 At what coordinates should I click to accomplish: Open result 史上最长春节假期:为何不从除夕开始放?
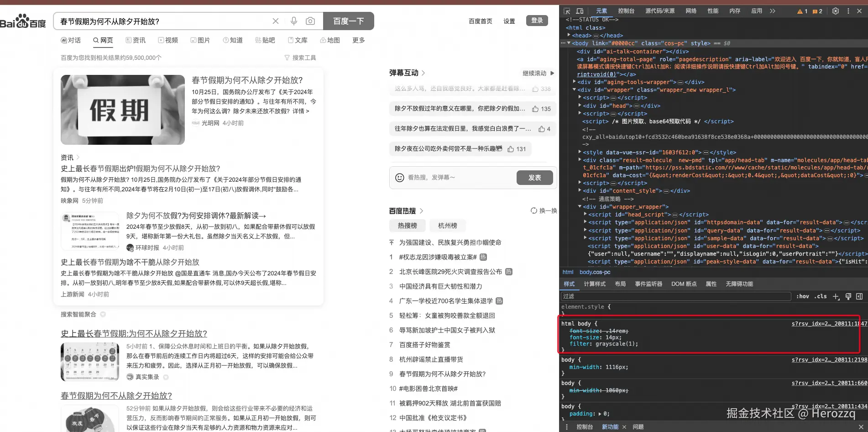(134, 334)
